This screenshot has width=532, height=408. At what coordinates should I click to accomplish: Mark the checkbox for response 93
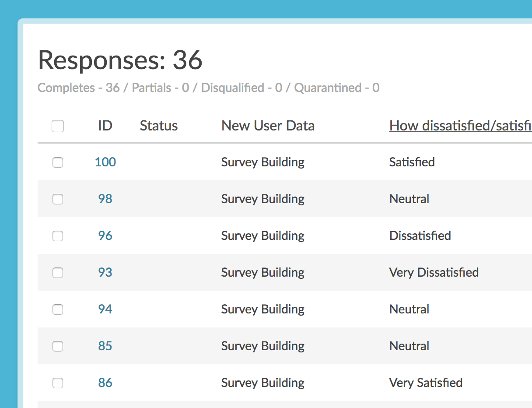[58, 273]
